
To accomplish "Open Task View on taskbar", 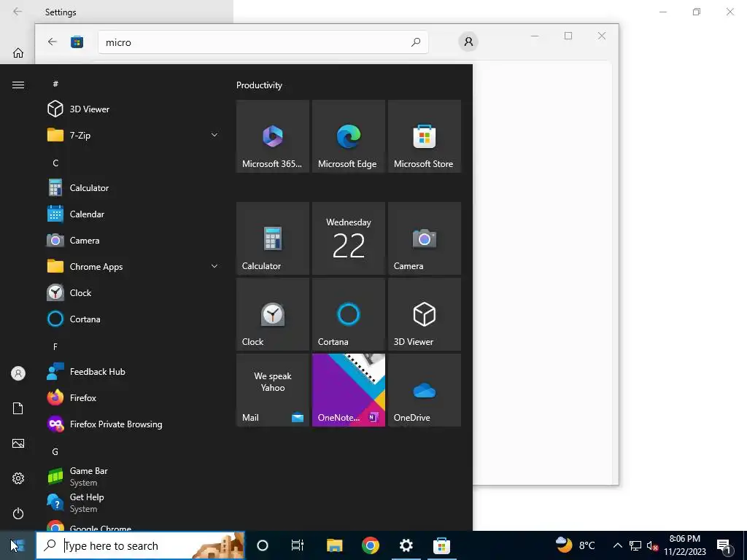I will pos(298,545).
